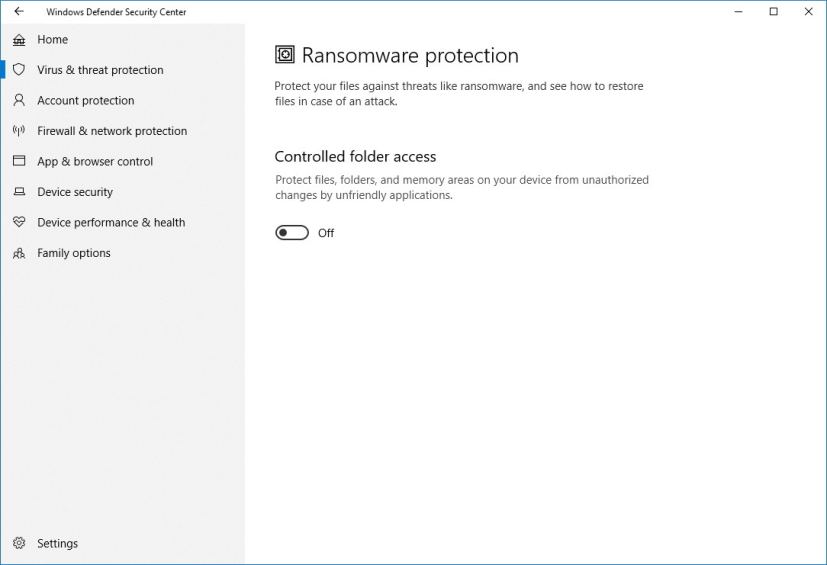
Task: Click the family icon in sidebar
Action: point(19,253)
